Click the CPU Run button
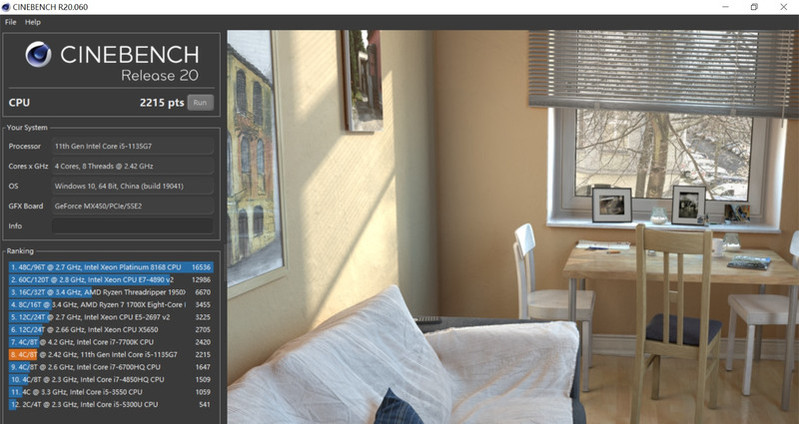Viewport: 799px width, 424px height. click(x=200, y=102)
